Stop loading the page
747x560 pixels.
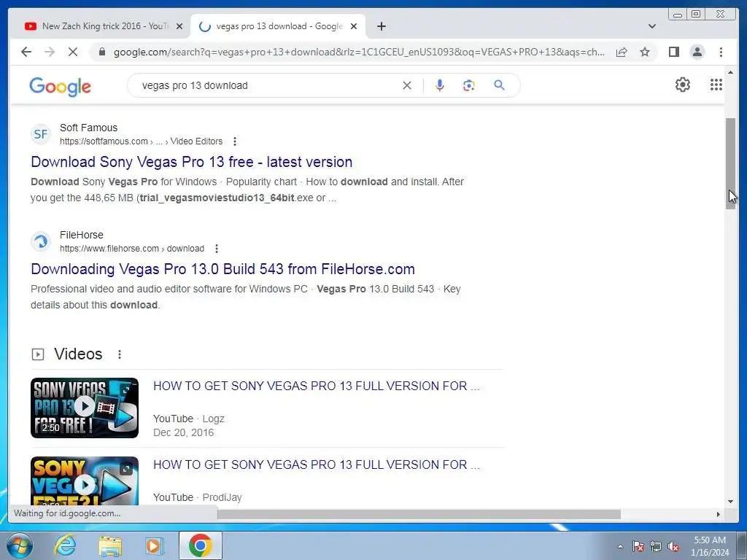coord(73,52)
